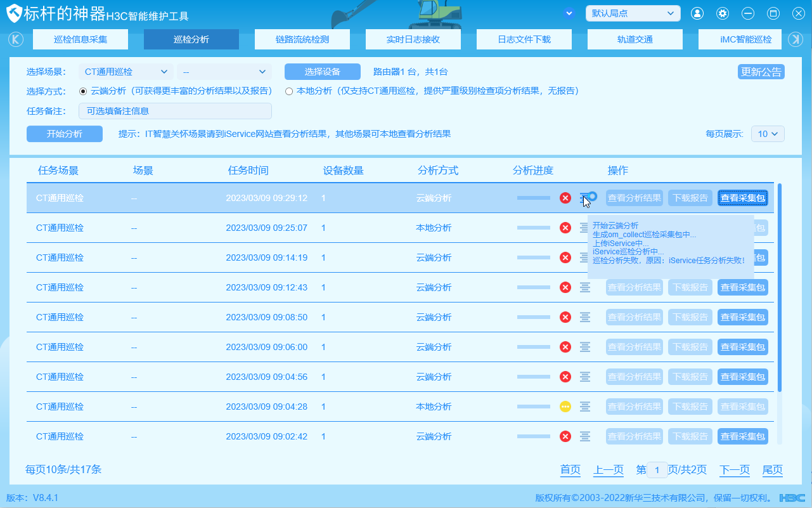Choose the 本地分析 radio option

click(x=289, y=91)
